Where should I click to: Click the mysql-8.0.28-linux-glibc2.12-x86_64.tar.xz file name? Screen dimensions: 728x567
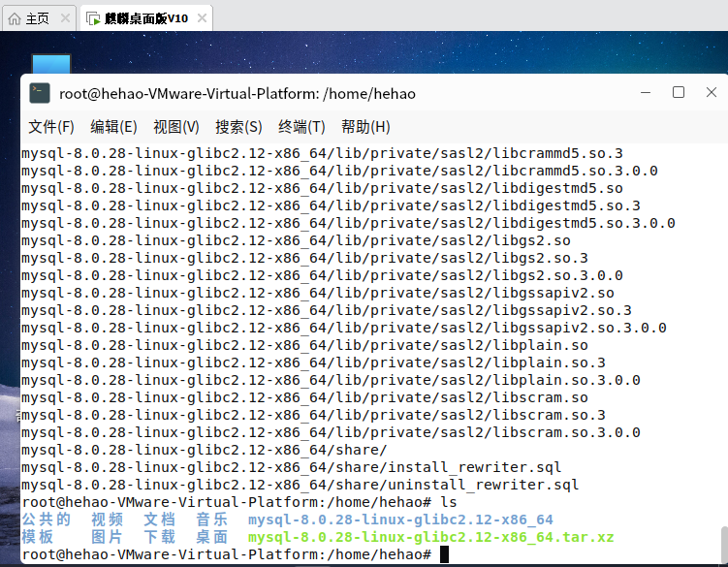430,537
